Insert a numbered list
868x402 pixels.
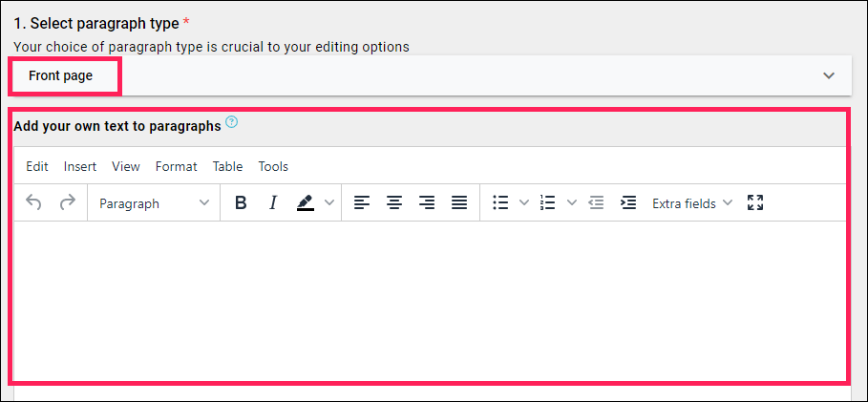click(547, 203)
